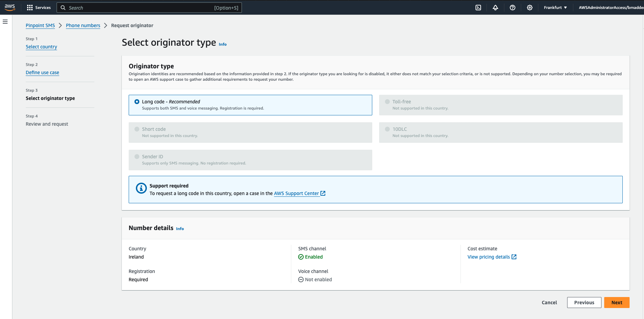Image resolution: width=644 pixels, height=319 pixels.
Task: Click the Next button
Action: coord(617,303)
